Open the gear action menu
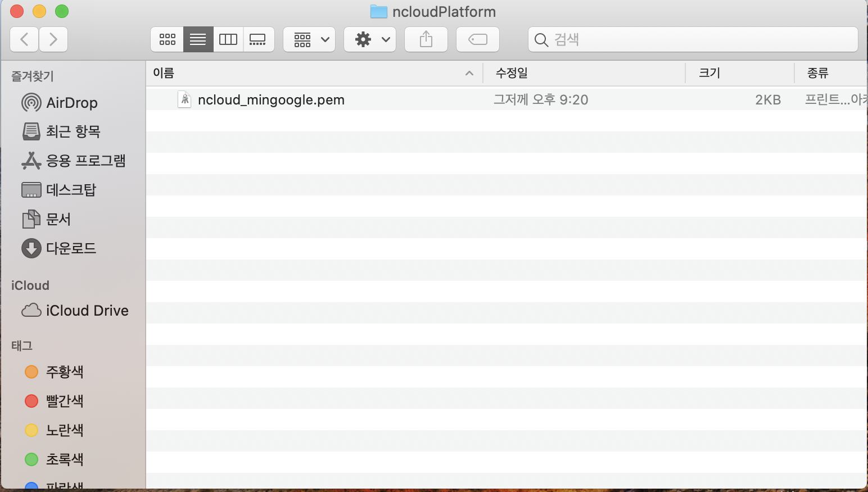This screenshot has height=492, width=868. coord(370,39)
